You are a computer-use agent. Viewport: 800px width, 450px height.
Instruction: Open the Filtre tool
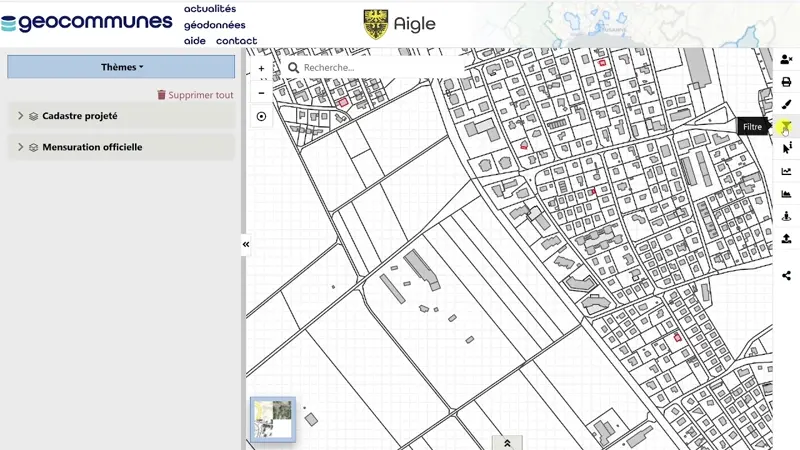tap(786, 127)
